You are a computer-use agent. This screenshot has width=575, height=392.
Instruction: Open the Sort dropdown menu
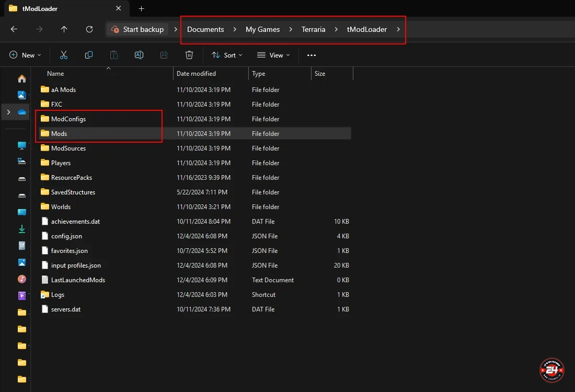pos(227,55)
